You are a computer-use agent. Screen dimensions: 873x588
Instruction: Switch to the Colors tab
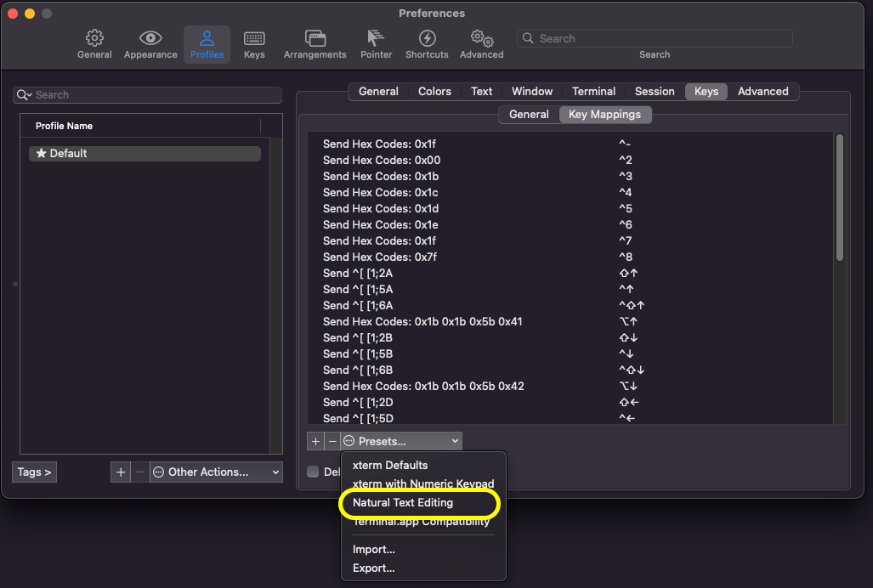click(435, 91)
